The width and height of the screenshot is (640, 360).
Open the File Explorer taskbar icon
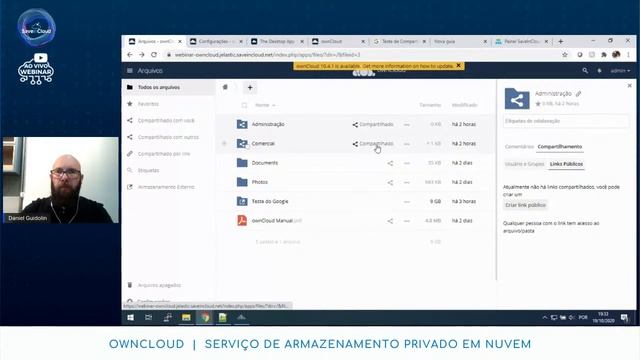click(x=186, y=317)
